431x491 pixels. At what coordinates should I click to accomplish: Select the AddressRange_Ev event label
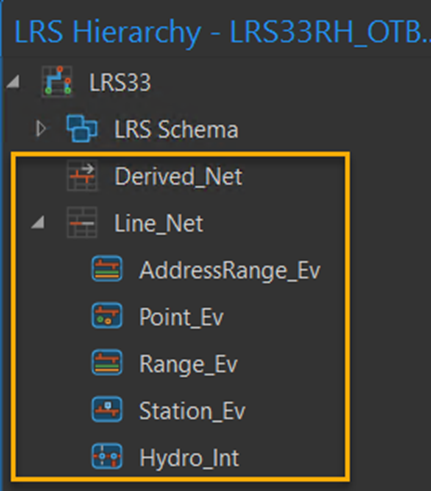[x=230, y=270]
